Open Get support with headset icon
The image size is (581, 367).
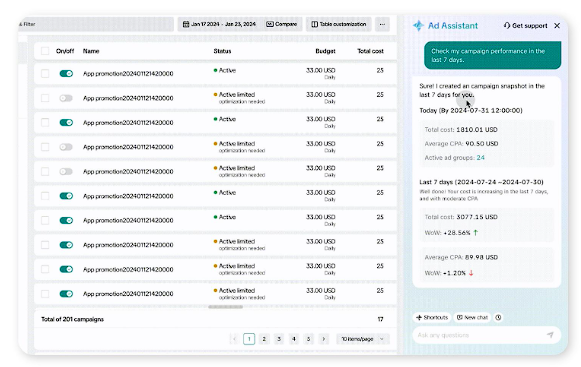point(525,26)
